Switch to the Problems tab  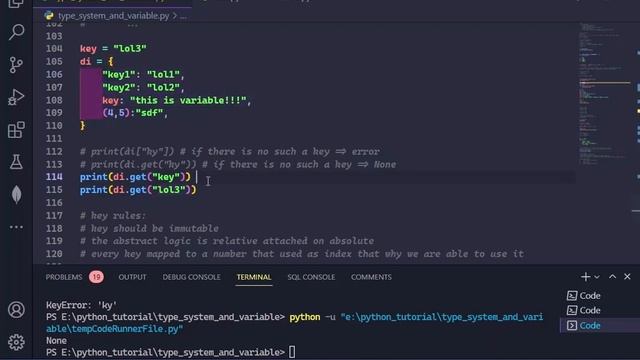(x=64, y=277)
